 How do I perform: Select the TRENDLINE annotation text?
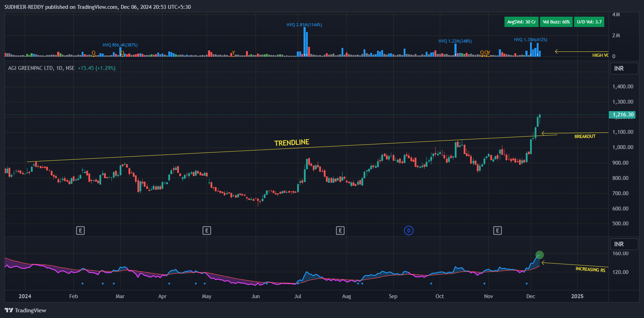(292, 143)
